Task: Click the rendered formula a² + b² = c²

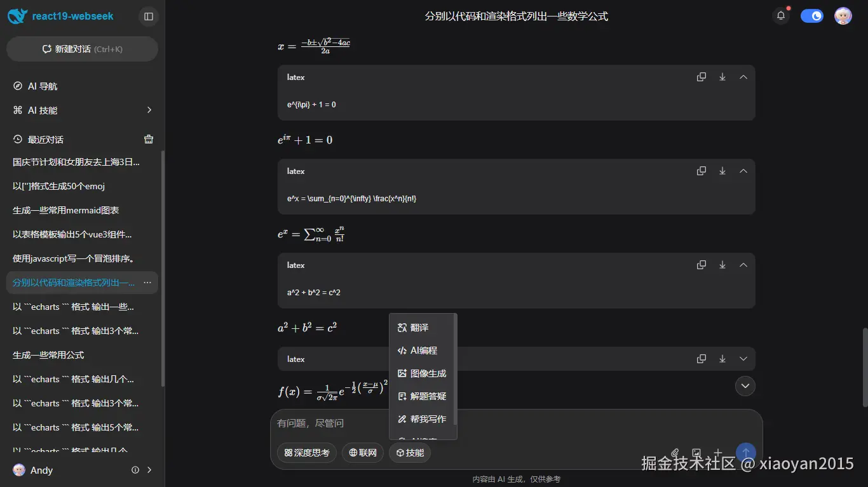Action: tap(307, 328)
